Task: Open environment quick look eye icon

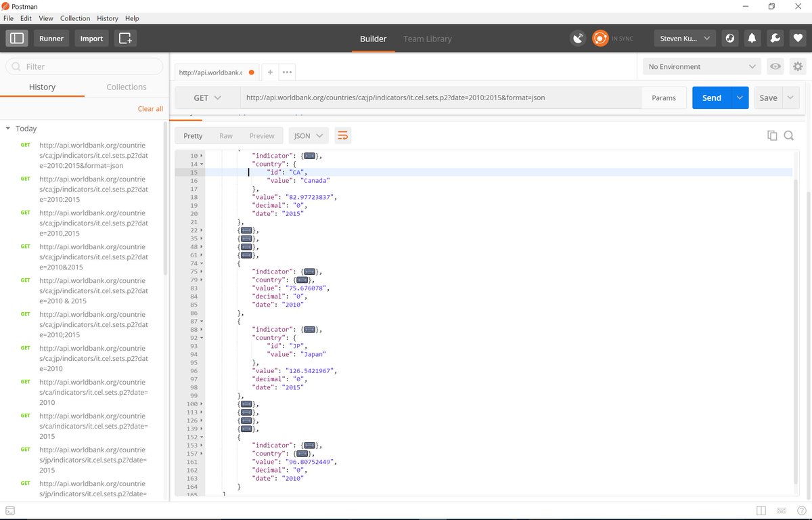Action: tap(775, 66)
